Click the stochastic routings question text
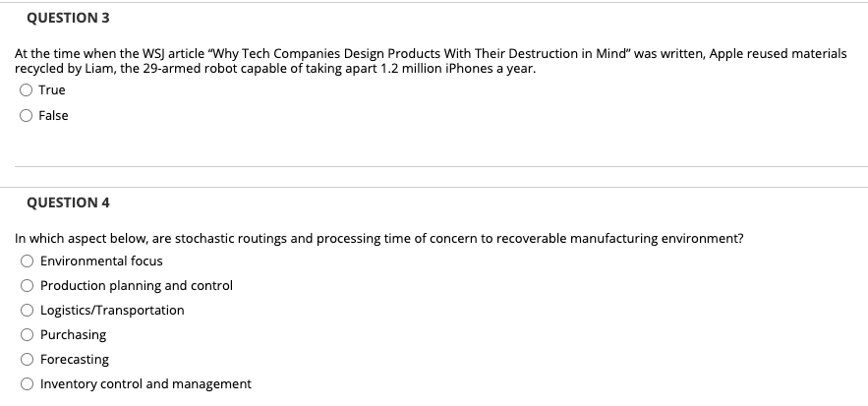This screenshot has width=868, height=406. click(379, 239)
